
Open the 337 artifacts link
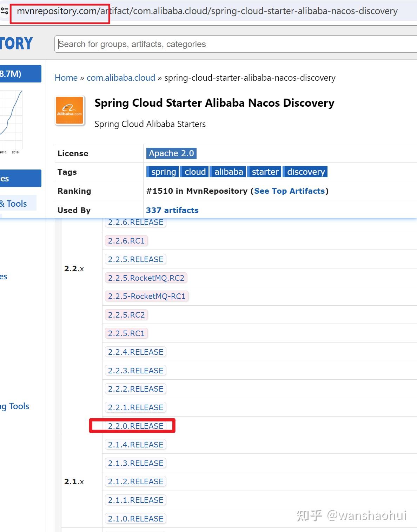172,211
